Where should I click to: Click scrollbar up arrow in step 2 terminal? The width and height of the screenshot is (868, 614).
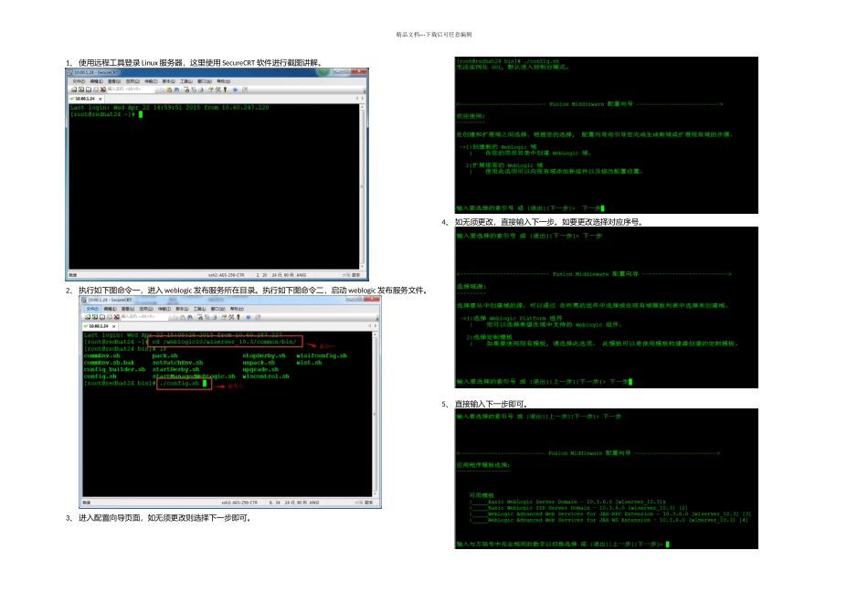[x=376, y=335]
